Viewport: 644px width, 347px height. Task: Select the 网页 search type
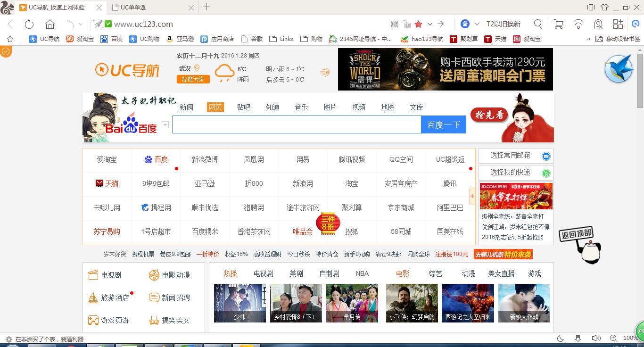(215, 107)
